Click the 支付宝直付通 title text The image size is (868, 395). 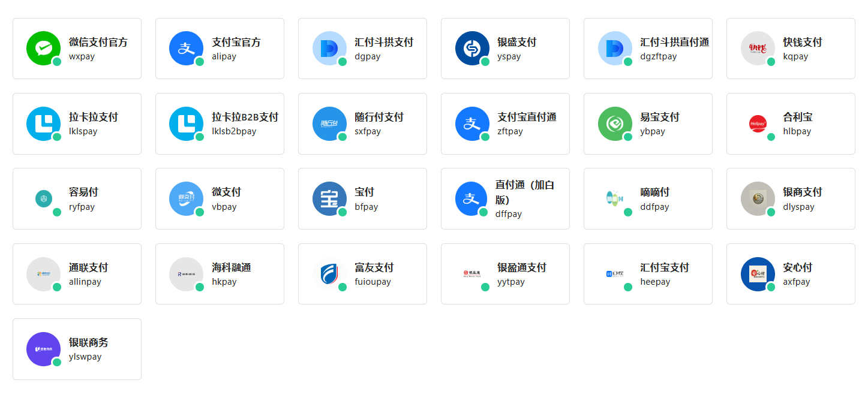click(527, 117)
